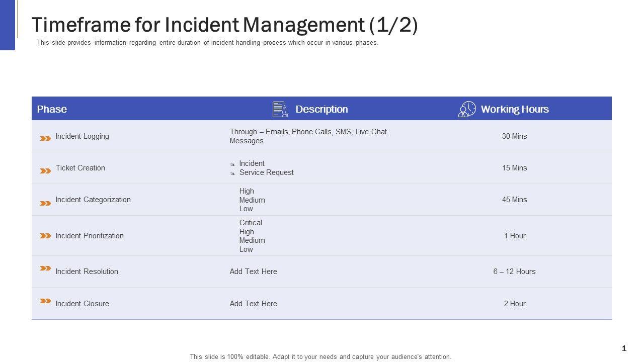Image resolution: width=644 pixels, height=362 pixels.
Task: Click the Description column header text
Action: pyautogui.click(x=321, y=109)
